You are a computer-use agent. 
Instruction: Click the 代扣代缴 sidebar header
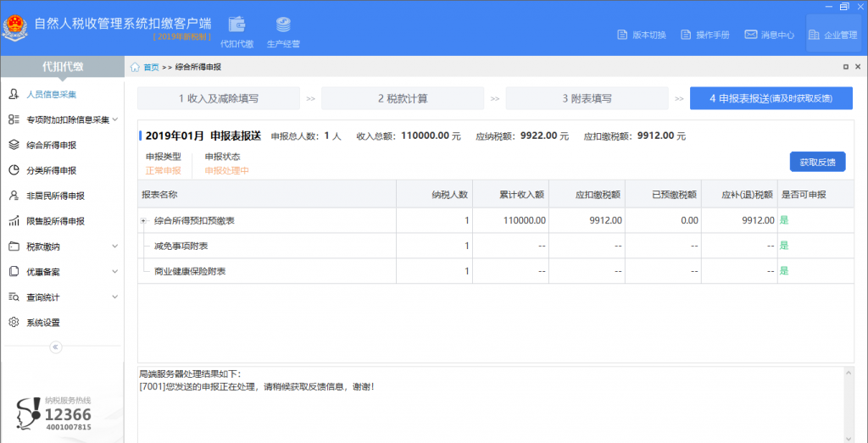pyautogui.click(x=63, y=67)
